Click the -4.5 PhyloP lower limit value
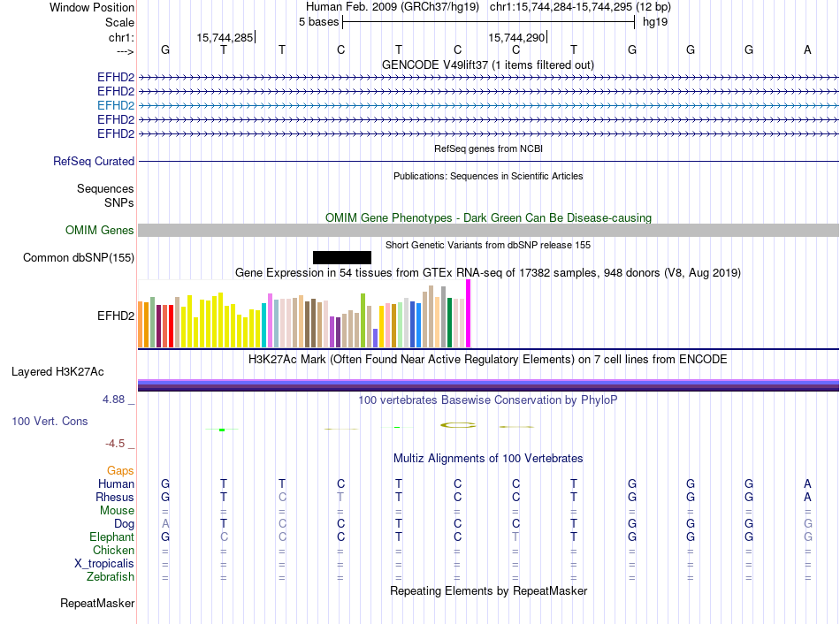840x624 pixels. 115,443
